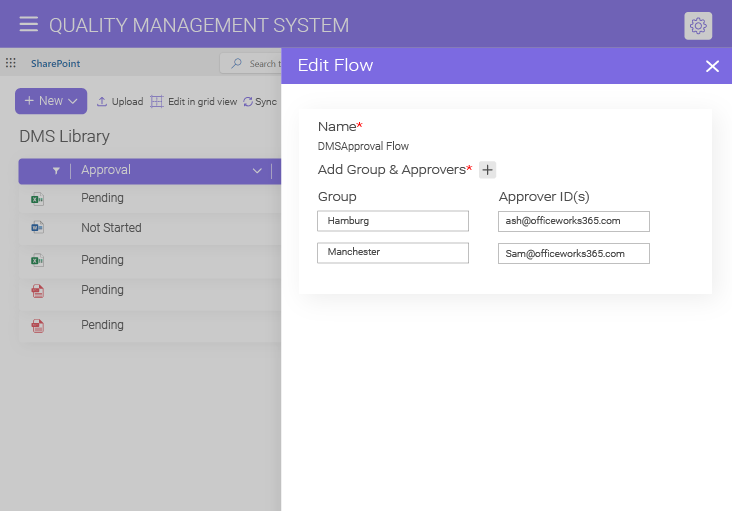The width and height of the screenshot is (732, 511).
Task: Open settings via the gear icon
Action: tap(698, 26)
